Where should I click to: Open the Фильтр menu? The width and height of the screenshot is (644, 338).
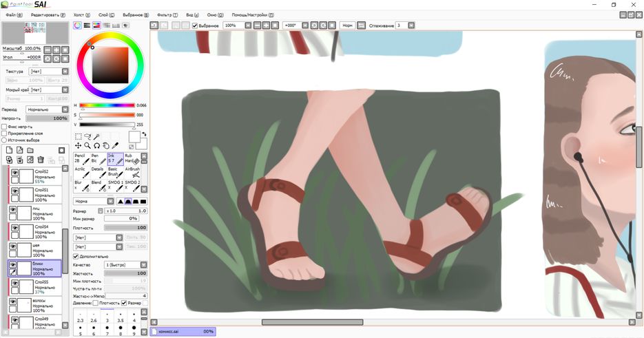click(x=167, y=14)
